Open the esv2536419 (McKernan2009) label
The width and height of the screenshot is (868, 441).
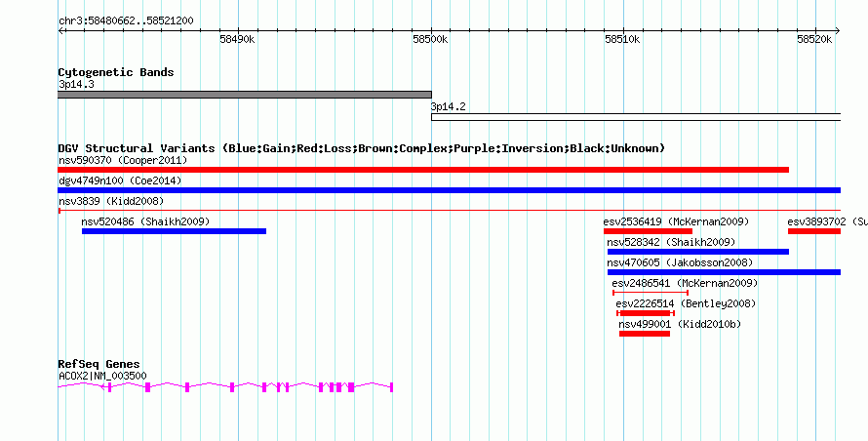click(x=676, y=222)
